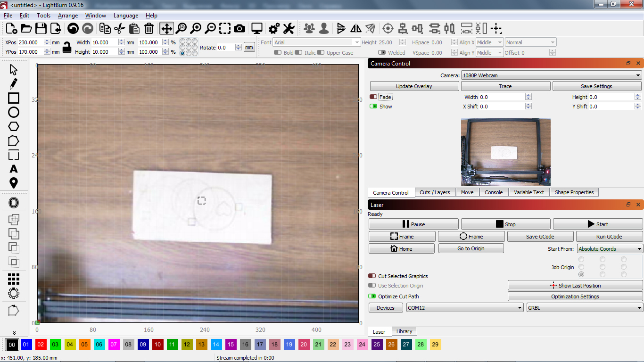Enable Cut Selected Graphics
The width and height of the screenshot is (644, 362).
pos(372,276)
